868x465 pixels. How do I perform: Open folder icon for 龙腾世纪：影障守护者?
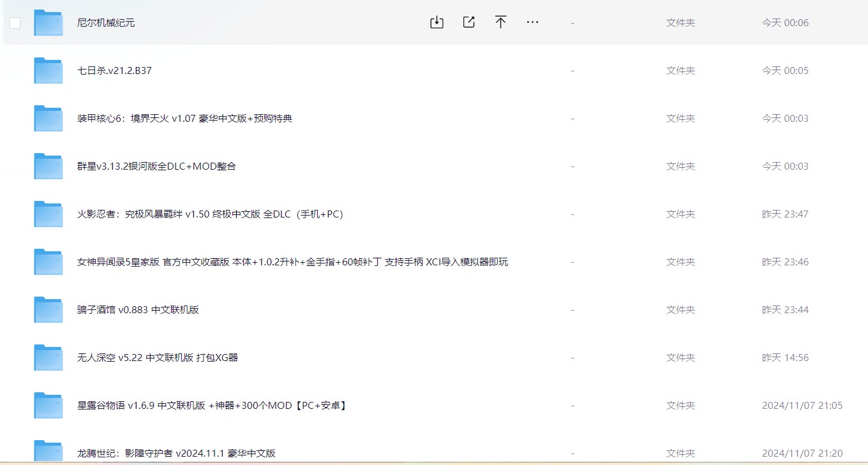pyautogui.click(x=49, y=451)
